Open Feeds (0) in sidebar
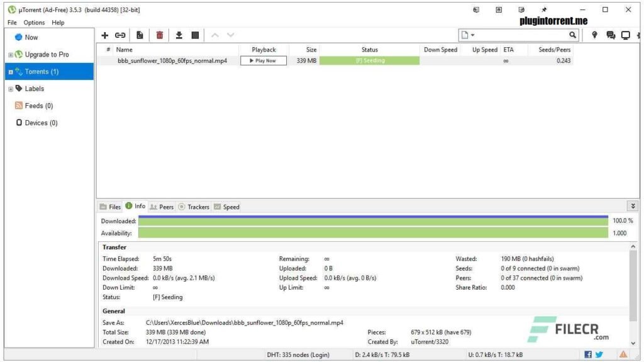644x362 pixels. click(x=38, y=106)
